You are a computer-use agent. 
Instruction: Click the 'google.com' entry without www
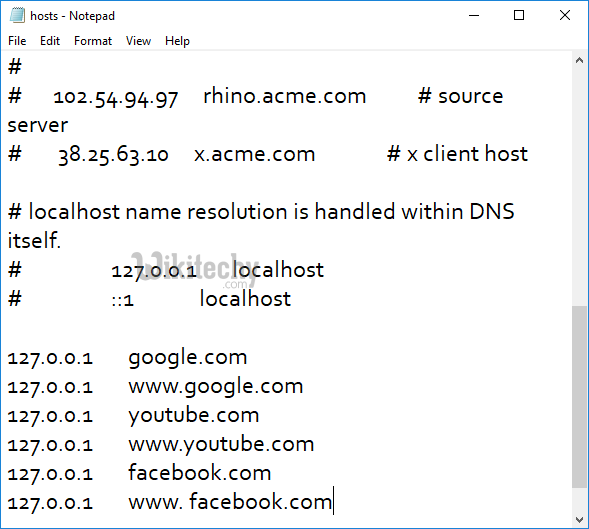[188, 357]
